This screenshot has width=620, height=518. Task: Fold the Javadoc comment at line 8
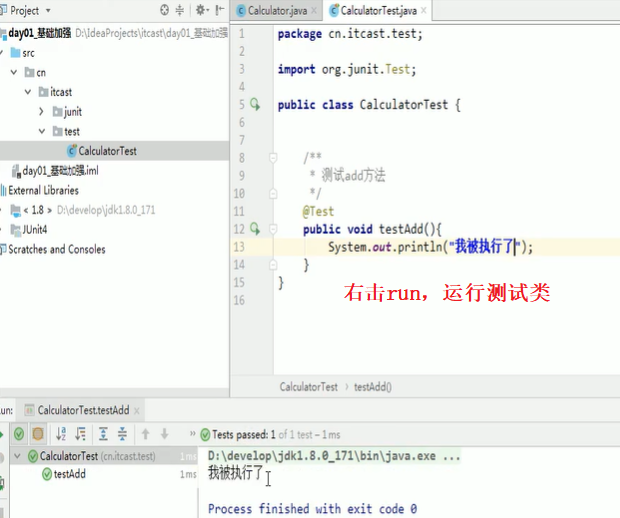point(273,158)
